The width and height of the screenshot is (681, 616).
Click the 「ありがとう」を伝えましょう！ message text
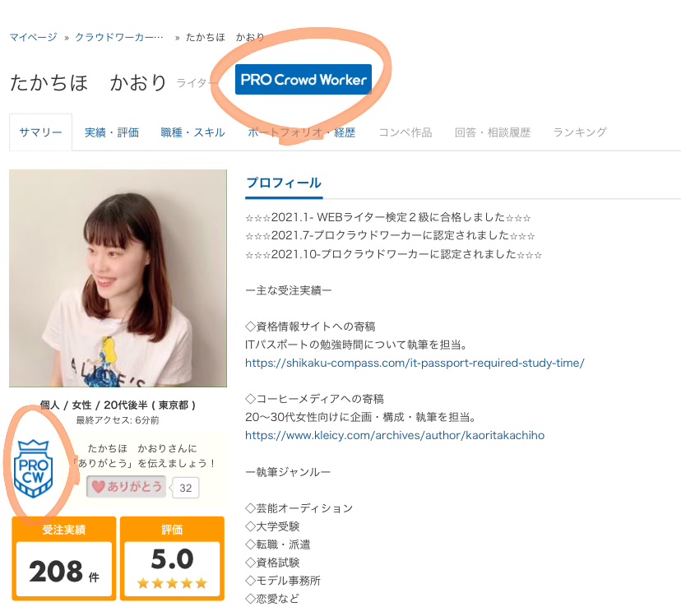click(144, 464)
